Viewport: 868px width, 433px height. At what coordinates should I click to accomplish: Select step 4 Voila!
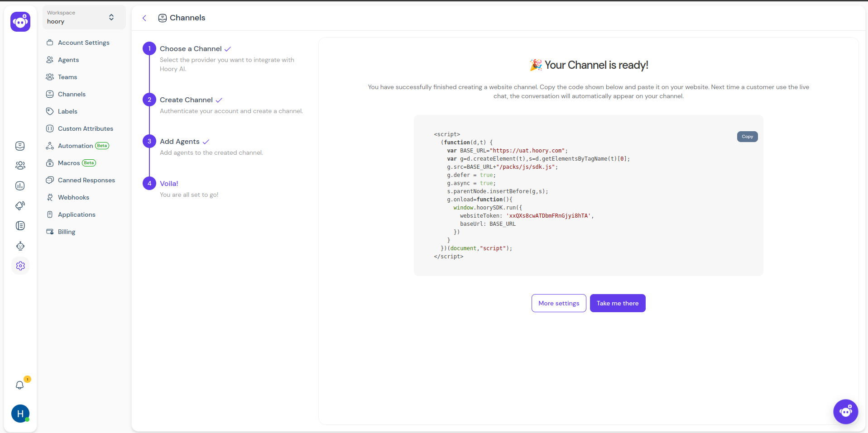[x=169, y=183]
